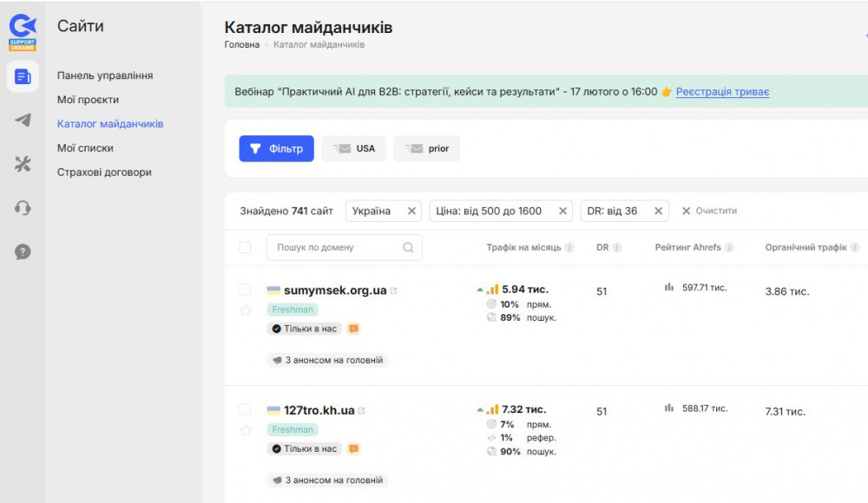Check the checkbox next to sumymsek.org.ua
The height and width of the screenshot is (503, 868).
coord(247,291)
